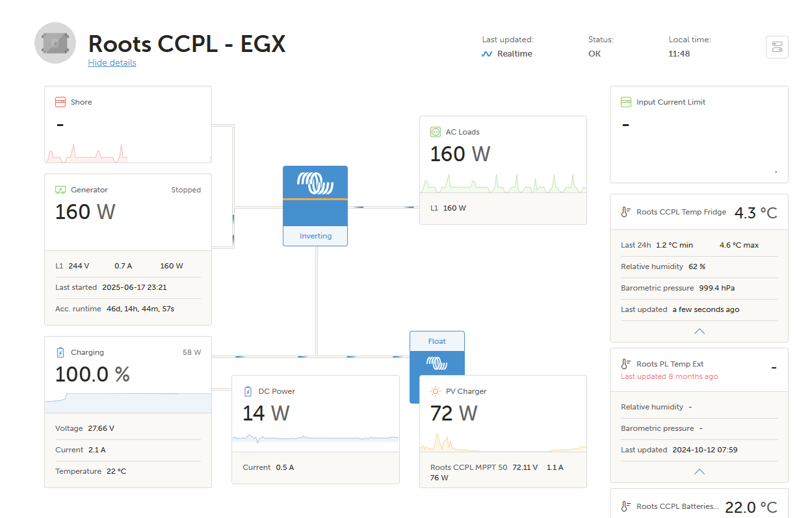Collapse the Roots CCPL Temp Fridge card

pyautogui.click(x=700, y=331)
